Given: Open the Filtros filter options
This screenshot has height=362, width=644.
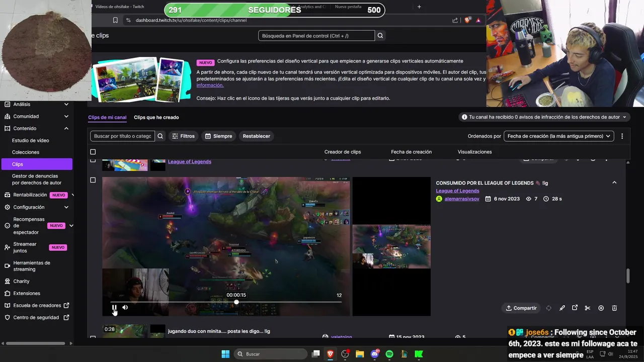Looking at the screenshot, I should [183, 136].
